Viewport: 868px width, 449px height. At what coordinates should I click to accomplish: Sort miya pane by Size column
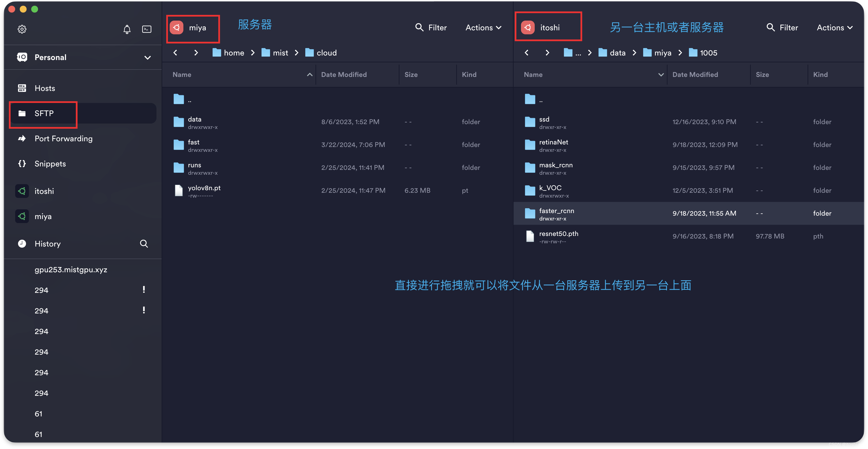[429, 75]
